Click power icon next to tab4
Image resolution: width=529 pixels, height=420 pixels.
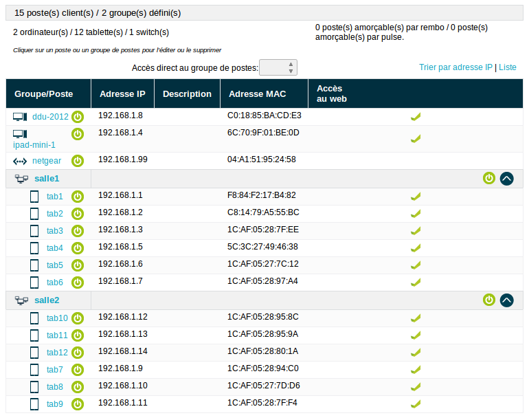(78, 248)
